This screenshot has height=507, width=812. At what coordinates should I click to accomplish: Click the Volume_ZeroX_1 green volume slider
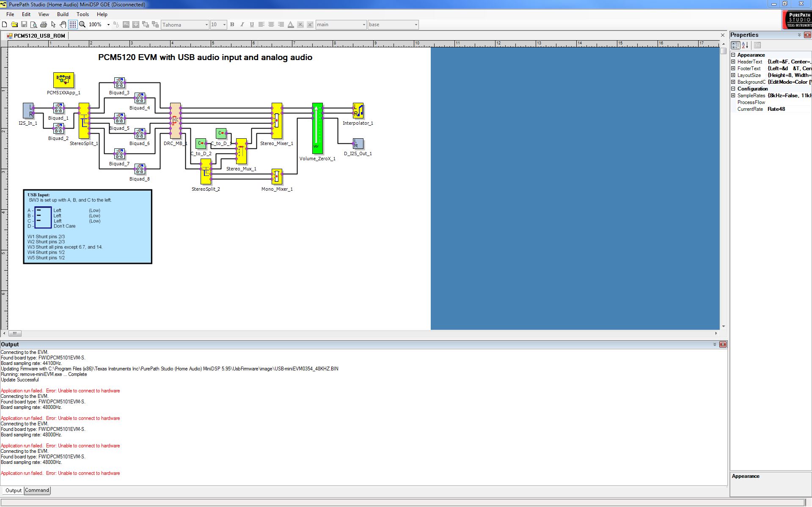pyautogui.click(x=317, y=128)
